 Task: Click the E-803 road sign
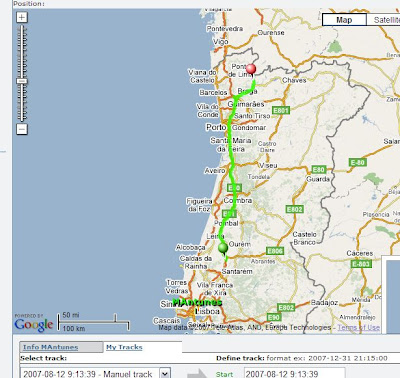361,264
